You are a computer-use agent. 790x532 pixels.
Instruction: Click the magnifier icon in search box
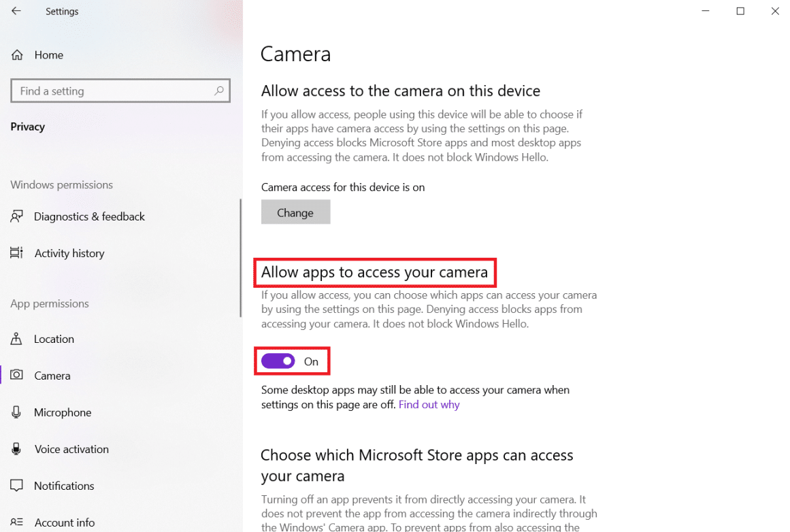click(x=218, y=90)
